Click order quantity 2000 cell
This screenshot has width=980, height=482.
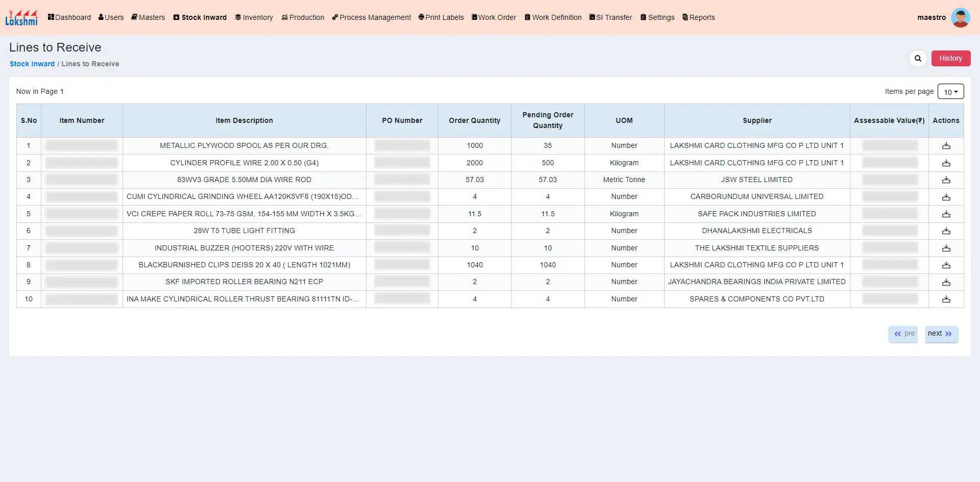(474, 163)
